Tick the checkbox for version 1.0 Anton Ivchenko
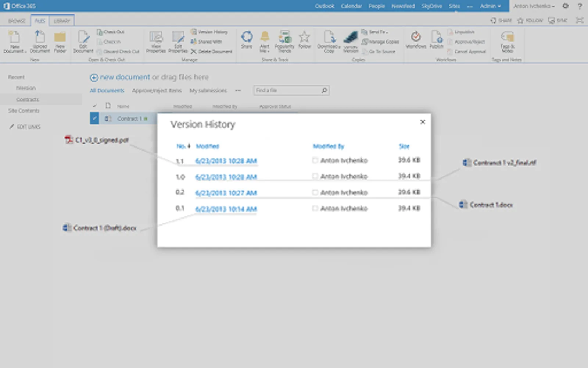Image resolution: width=588 pixels, height=368 pixels. (315, 176)
